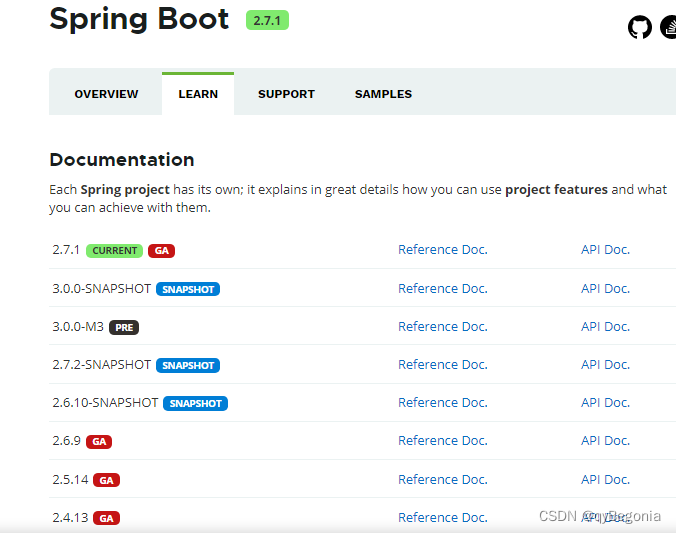676x533 pixels.
Task: Click the GA badge beside 2.5.14
Action: click(x=106, y=480)
